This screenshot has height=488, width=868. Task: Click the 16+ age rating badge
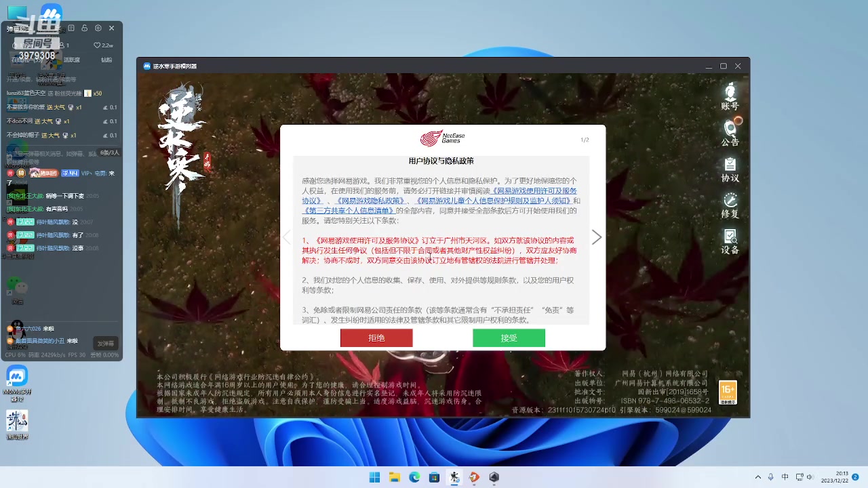pyautogui.click(x=728, y=392)
